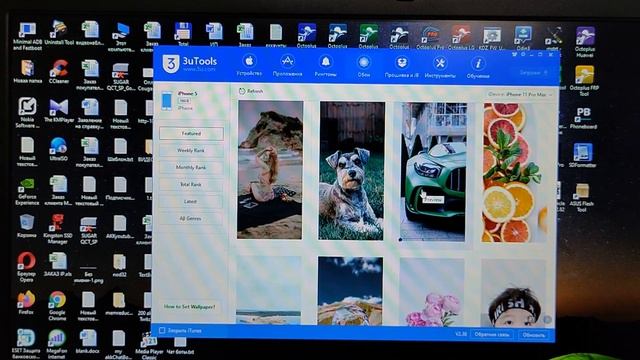The width and height of the screenshot is (640, 360).
Task: Open the Устройство (Device) section in 3uTools
Action: [x=249, y=66]
